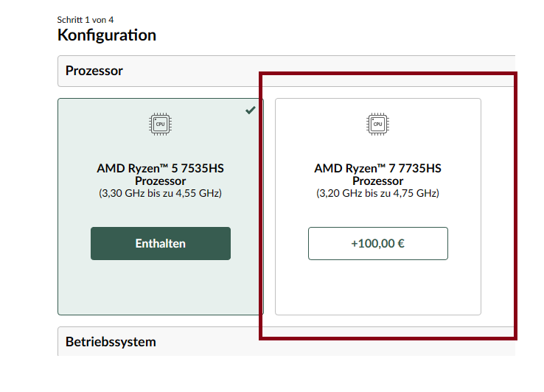Click empty space below the Enthalten button

pos(160,287)
